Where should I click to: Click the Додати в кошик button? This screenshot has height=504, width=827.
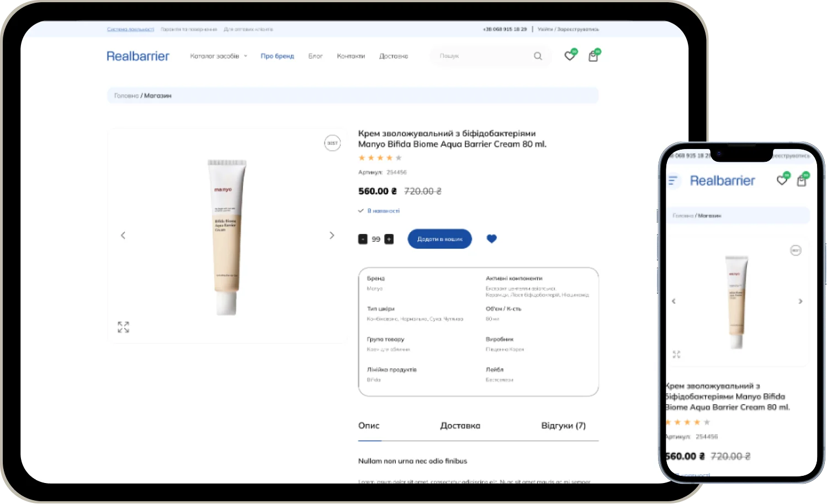[440, 239]
